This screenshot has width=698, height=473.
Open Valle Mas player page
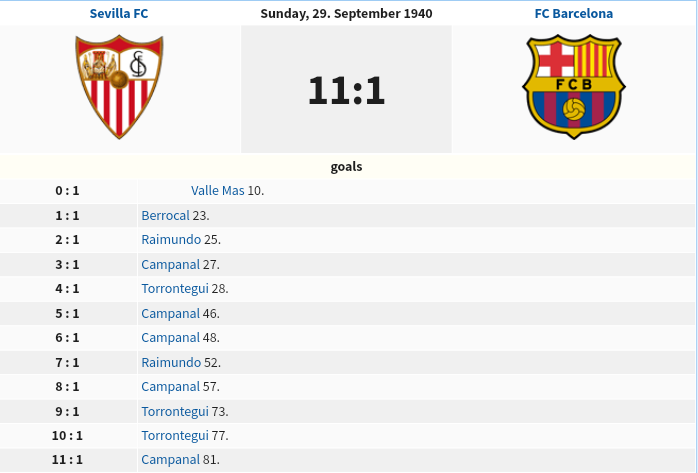[218, 190]
